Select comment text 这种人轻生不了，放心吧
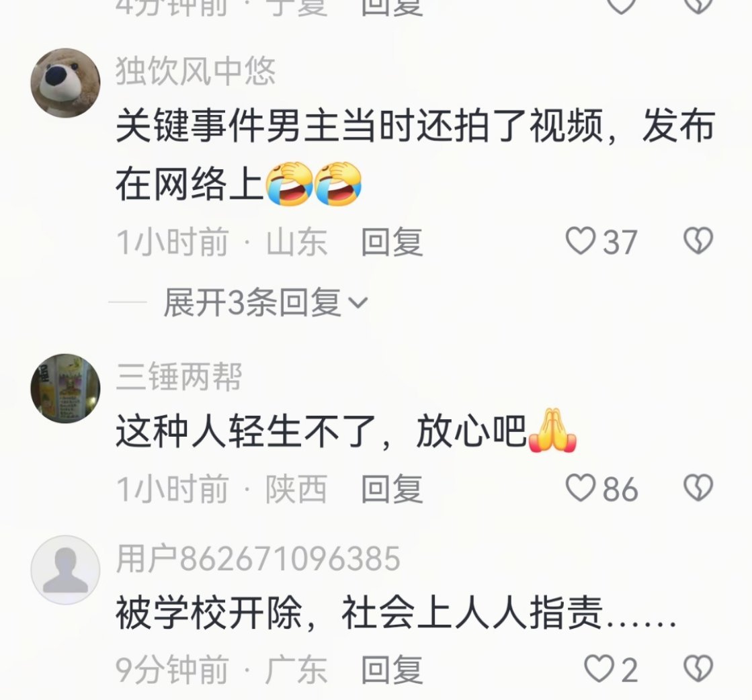The width and height of the screenshot is (752, 700). (321, 431)
